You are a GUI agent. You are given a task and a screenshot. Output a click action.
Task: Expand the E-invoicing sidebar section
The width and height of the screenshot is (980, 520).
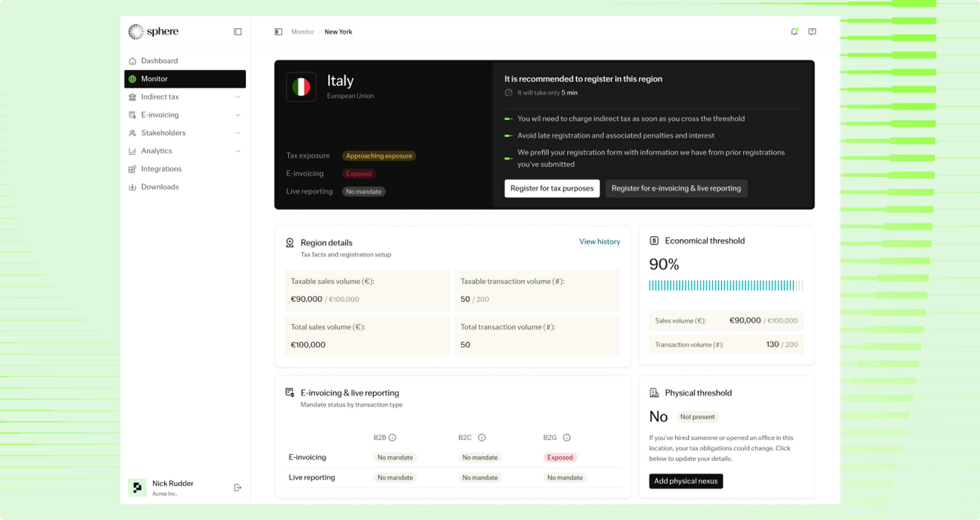point(185,115)
